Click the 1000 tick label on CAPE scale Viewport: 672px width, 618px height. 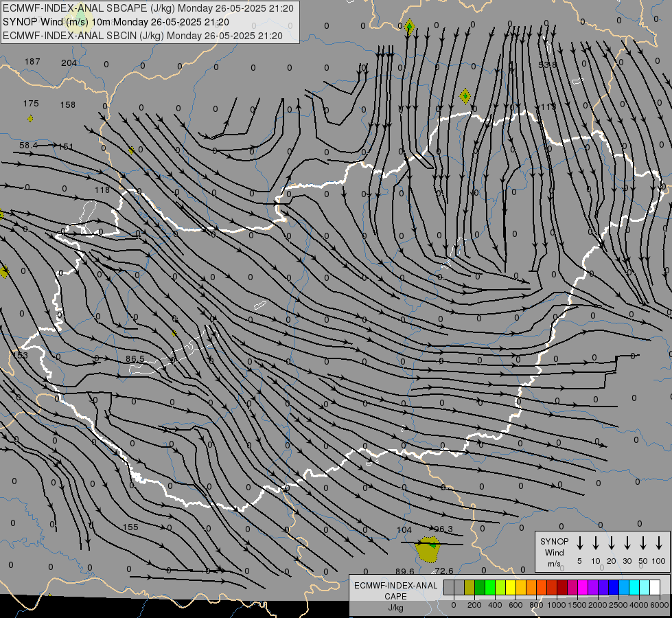(x=557, y=605)
